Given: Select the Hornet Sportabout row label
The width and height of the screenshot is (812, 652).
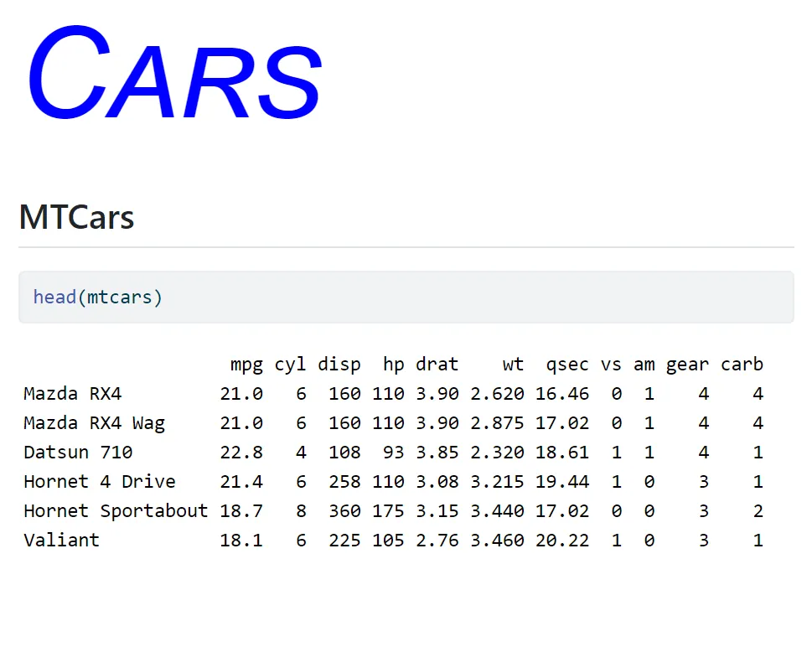Looking at the screenshot, I should (116, 511).
